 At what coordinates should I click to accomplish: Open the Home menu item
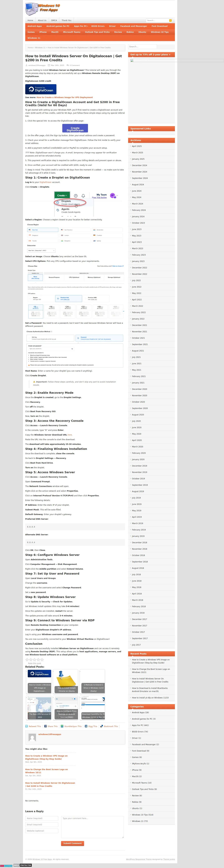(30, 21)
